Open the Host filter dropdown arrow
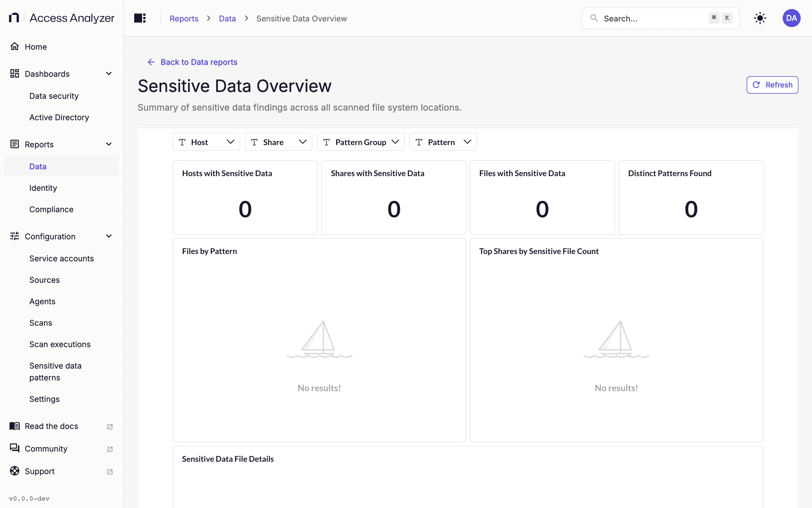This screenshot has height=508, width=812. (x=231, y=142)
